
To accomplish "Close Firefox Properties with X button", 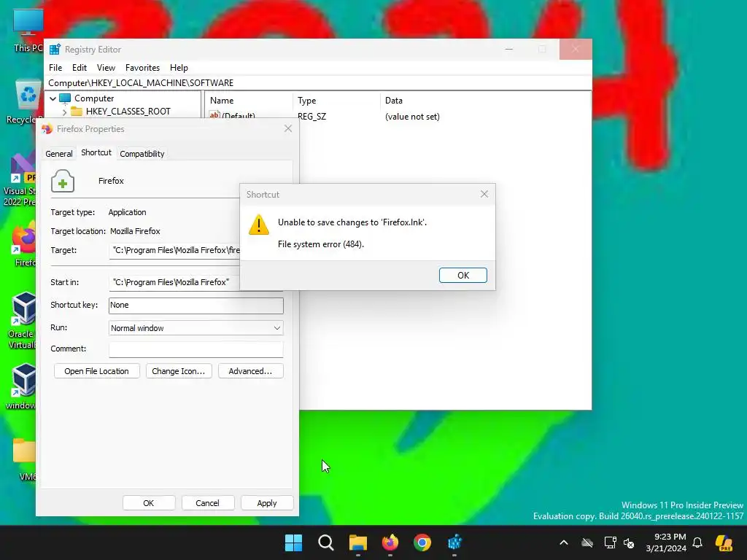I will click(x=287, y=128).
